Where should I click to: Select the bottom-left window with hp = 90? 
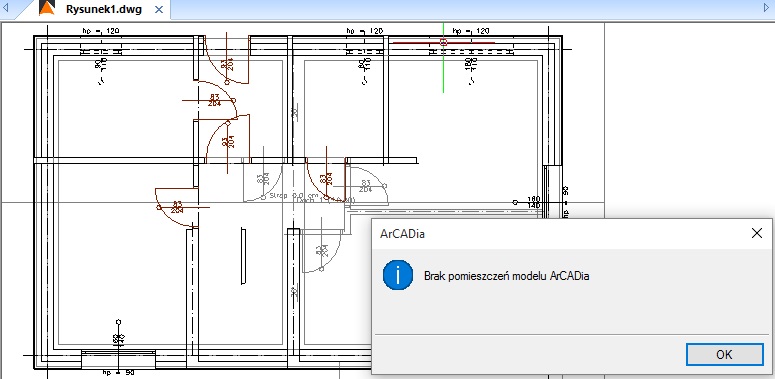pos(118,360)
